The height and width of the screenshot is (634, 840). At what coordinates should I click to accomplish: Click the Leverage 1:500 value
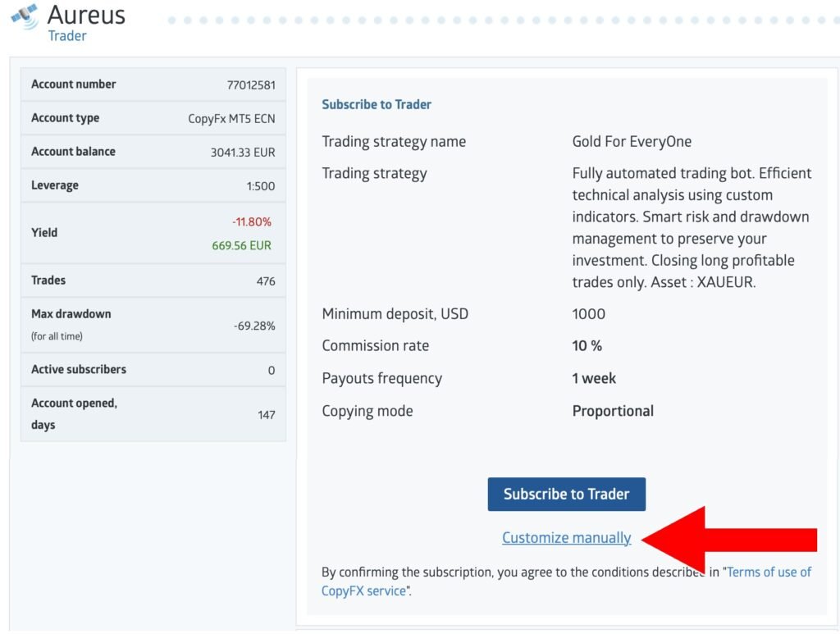coord(260,186)
